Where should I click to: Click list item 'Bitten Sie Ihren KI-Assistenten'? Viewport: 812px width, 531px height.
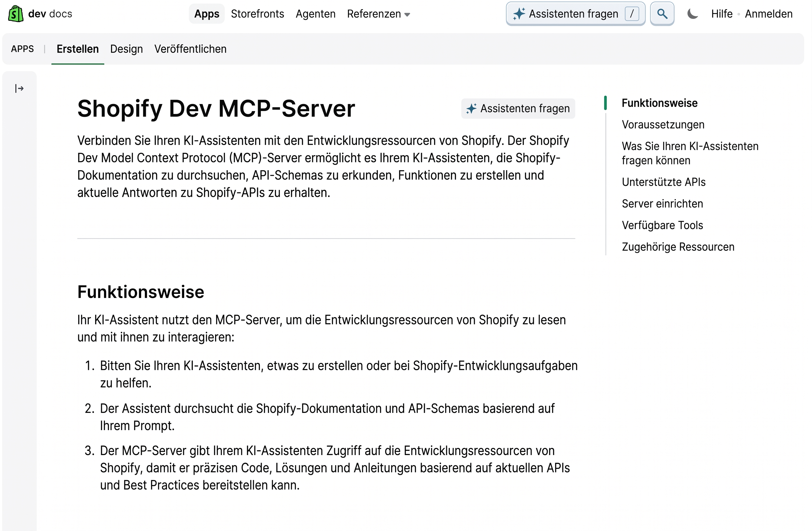pyautogui.click(x=338, y=374)
